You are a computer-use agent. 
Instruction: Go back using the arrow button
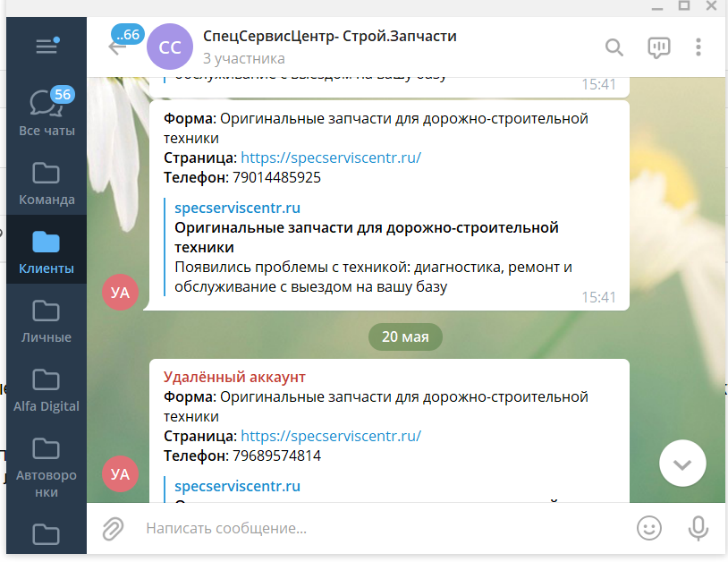pyautogui.click(x=116, y=47)
